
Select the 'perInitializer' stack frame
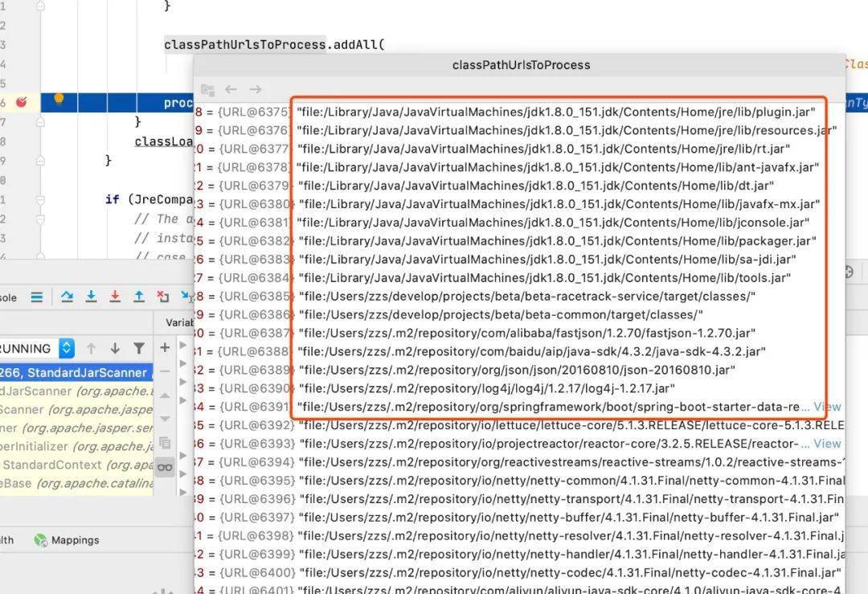pyautogui.click(x=76, y=446)
